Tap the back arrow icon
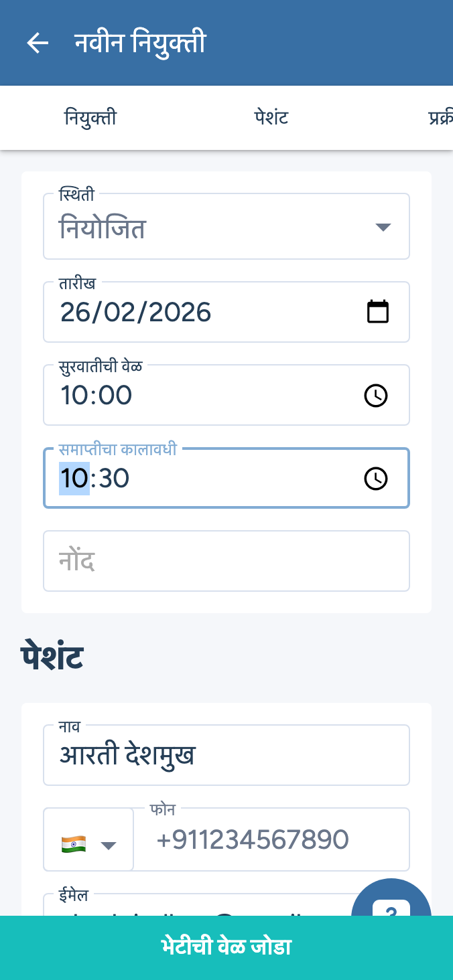The image size is (453, 980). (x=38, y=44)
